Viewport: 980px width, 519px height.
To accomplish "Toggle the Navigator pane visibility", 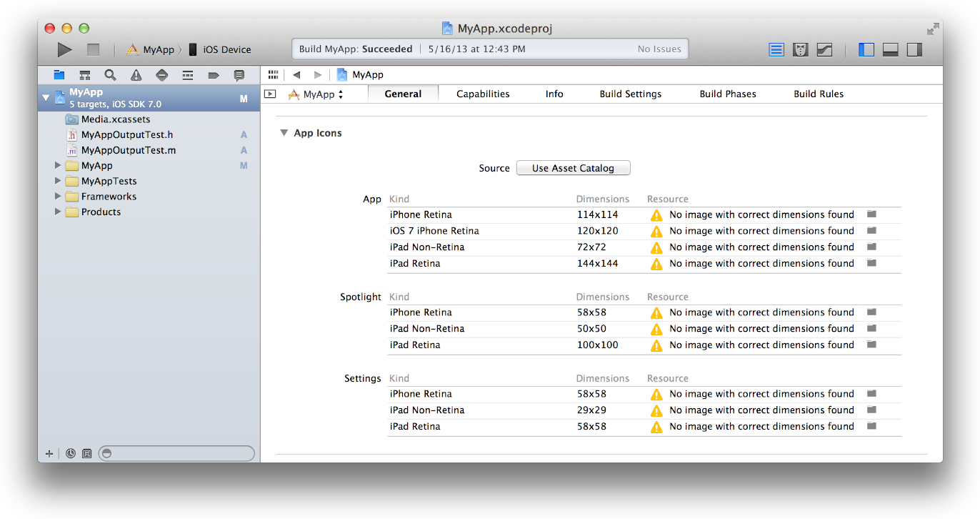I will point(866,49).
